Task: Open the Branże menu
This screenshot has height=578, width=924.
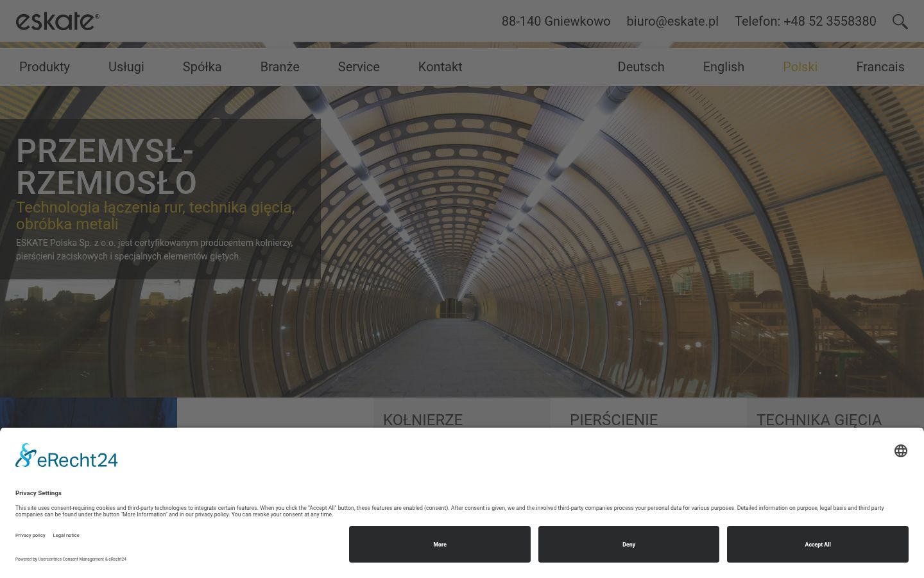Action: coord(280,67)
